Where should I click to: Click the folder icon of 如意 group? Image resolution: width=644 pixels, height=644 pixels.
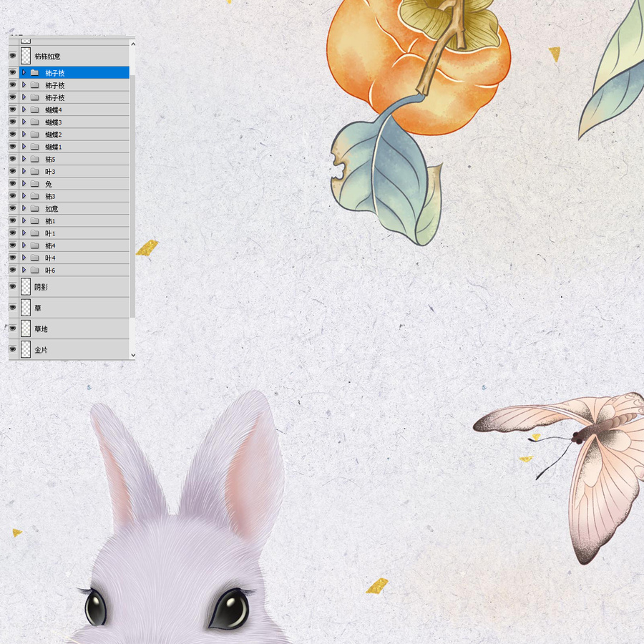pyautogui.click(x=35, y=208)
